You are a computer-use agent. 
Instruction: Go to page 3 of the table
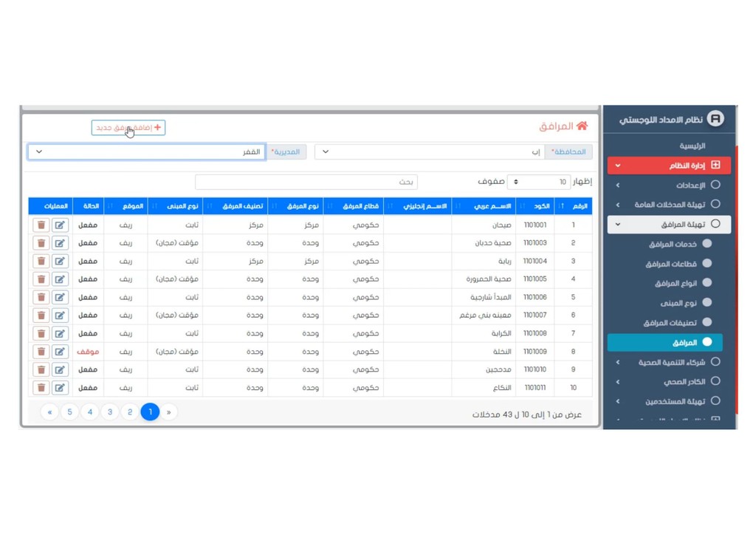[x=110, y=412]
